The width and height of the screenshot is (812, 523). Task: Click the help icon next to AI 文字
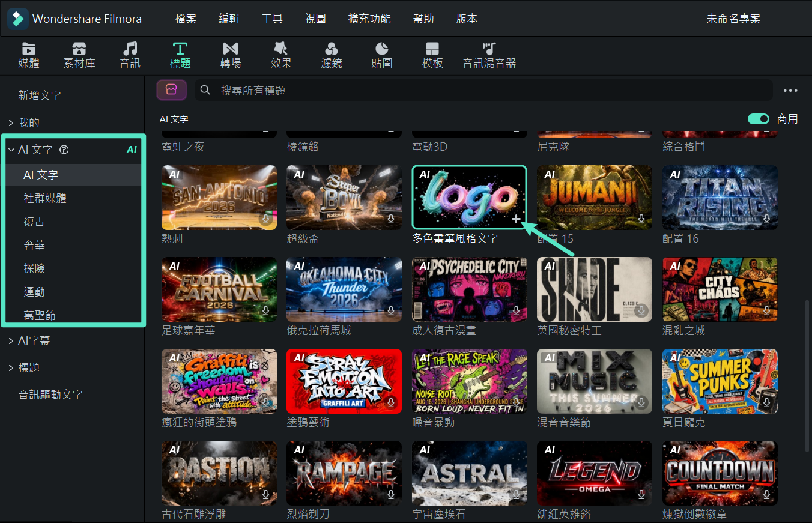pyautogui.click(x=64, y=150)
